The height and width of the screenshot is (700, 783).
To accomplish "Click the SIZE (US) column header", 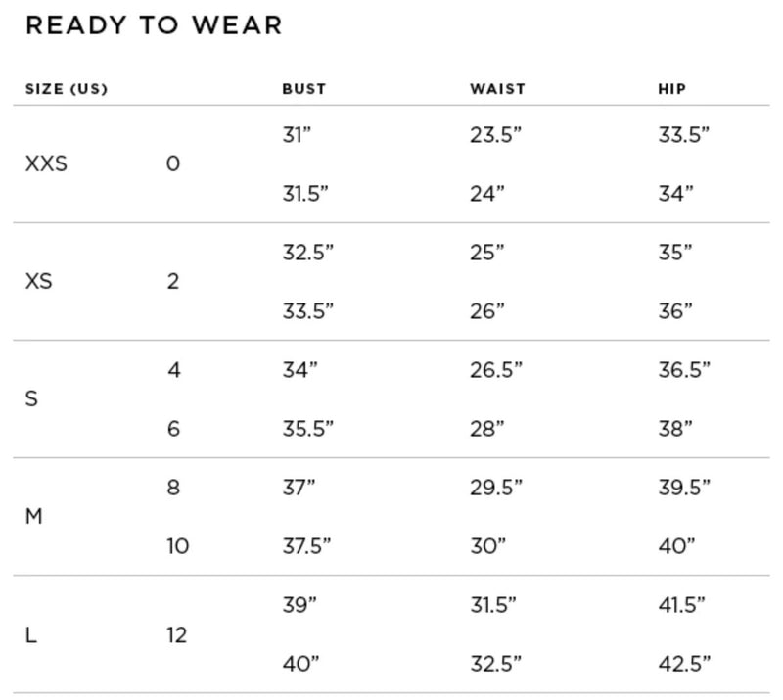I will tap(67, 89).
